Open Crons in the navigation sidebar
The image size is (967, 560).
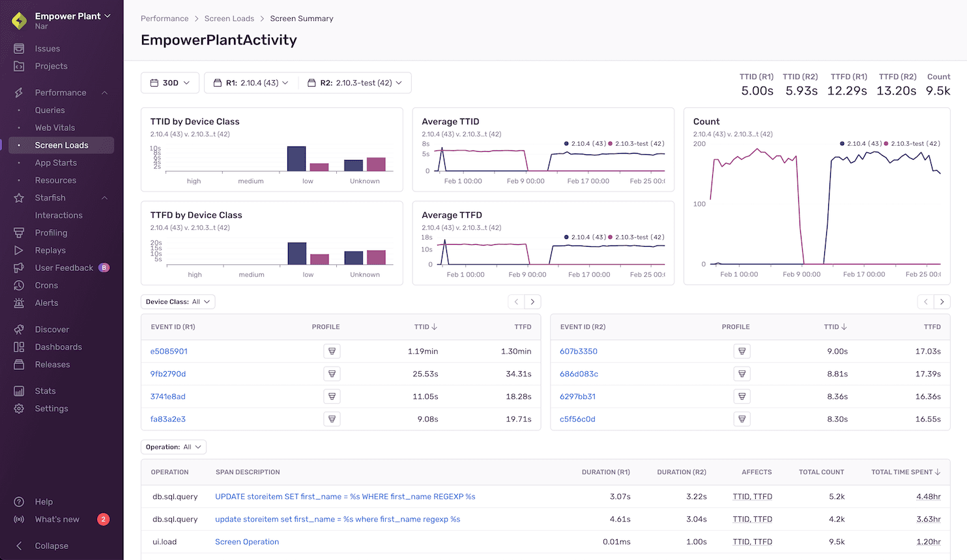click(x=46, y=285)
